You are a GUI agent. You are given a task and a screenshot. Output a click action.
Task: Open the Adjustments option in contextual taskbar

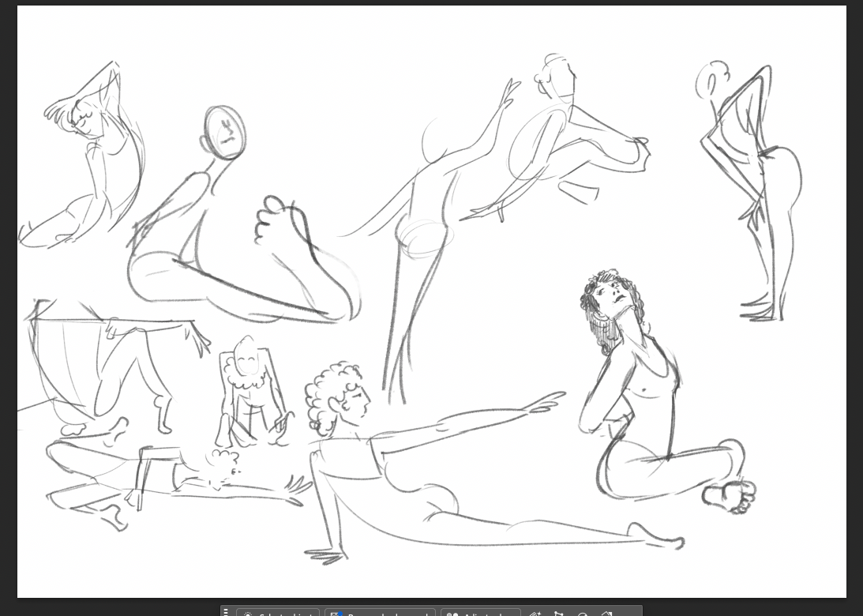[x=481, y=613]
